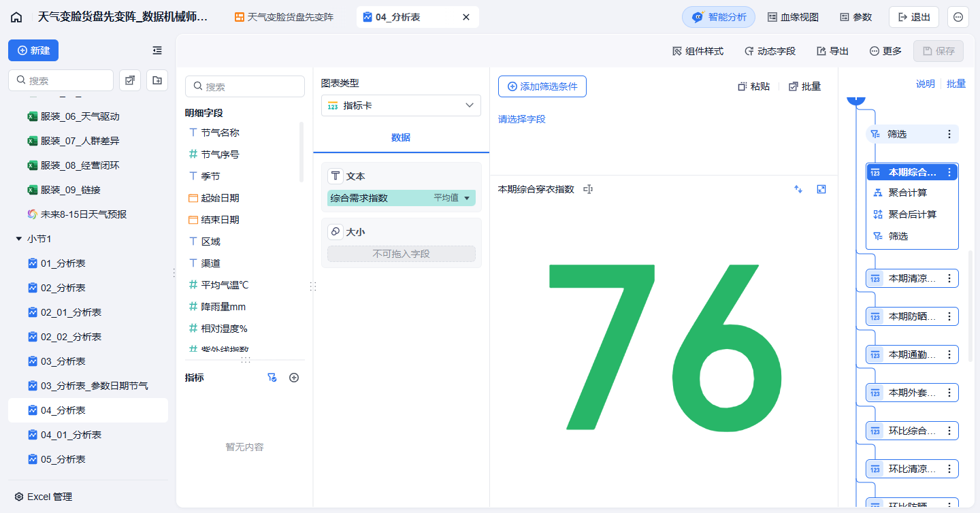This screenshot has height=513, width=980.
Task: Click 添加筛选条件 to add filter
Action: pos(542,86)
